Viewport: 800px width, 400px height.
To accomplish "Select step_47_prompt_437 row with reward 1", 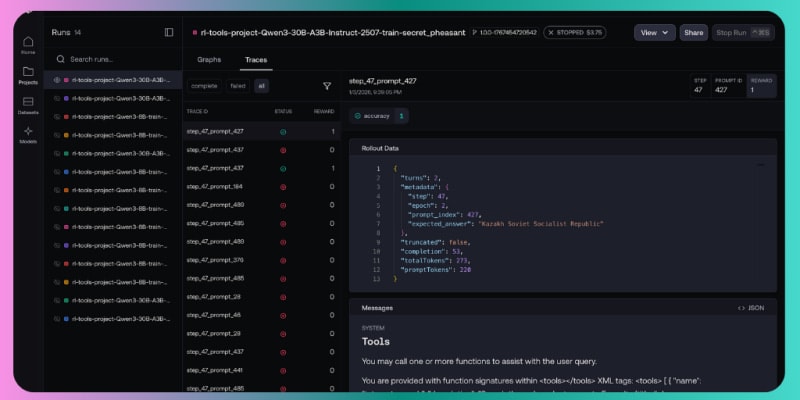I will (x=261, y=168).
